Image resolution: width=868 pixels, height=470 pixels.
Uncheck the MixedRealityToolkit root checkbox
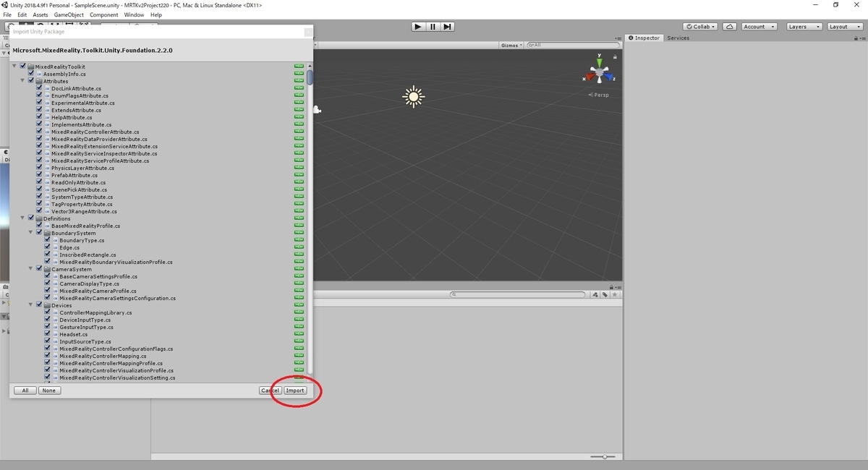pyautogui.click(x=23, y=67)
